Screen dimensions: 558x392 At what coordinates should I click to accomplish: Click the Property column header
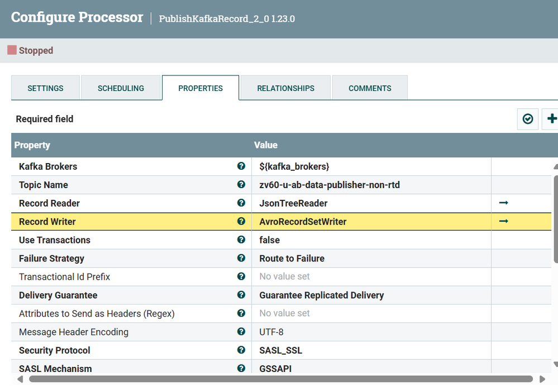[32, 145]
